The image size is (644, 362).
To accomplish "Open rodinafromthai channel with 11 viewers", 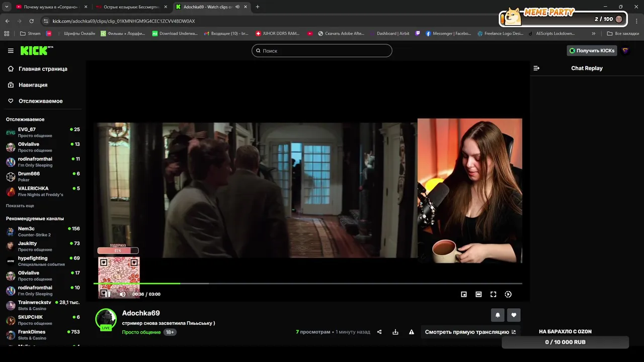I will point(43,162).
